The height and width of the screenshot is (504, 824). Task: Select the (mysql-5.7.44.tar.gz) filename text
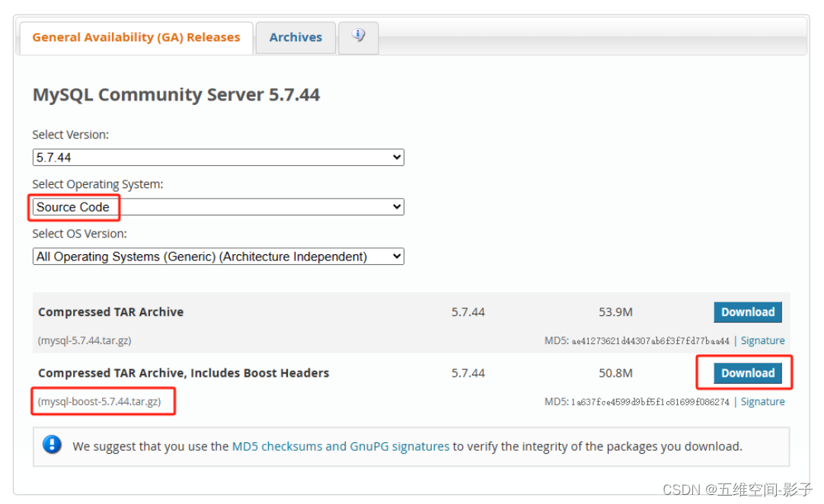(85, 340)
